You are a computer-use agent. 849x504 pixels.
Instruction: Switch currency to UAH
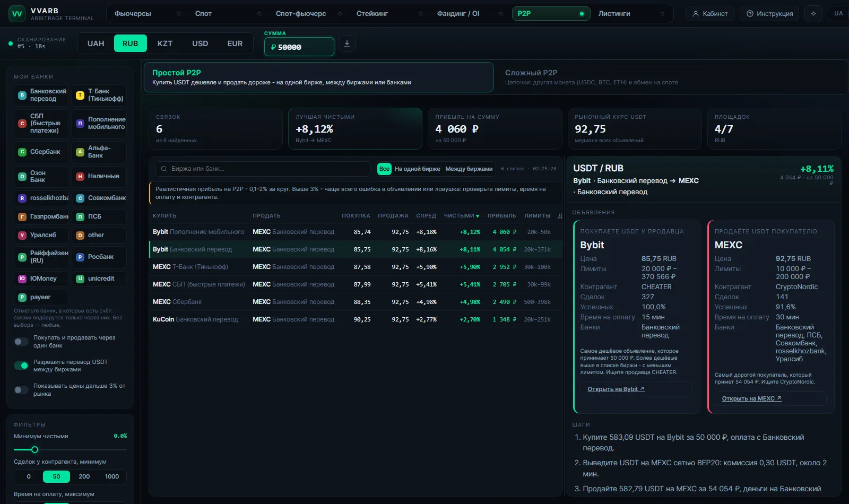(x=96, y=44)
